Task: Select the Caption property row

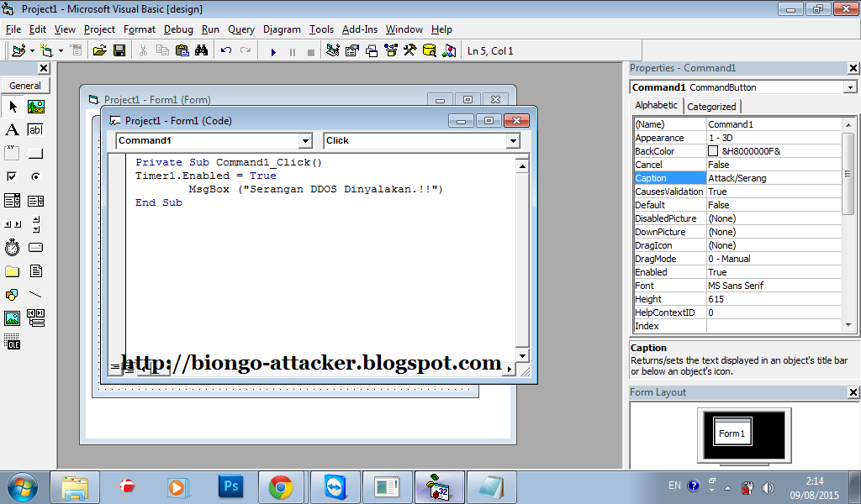Action: click(x=737, y=178)
